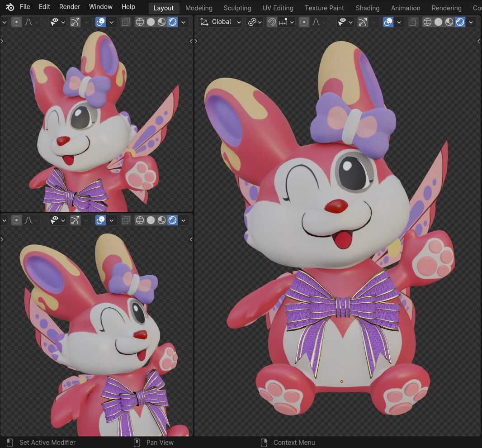
Task: Open the shading options dropdown in main viewport
Action: point(471,22)
